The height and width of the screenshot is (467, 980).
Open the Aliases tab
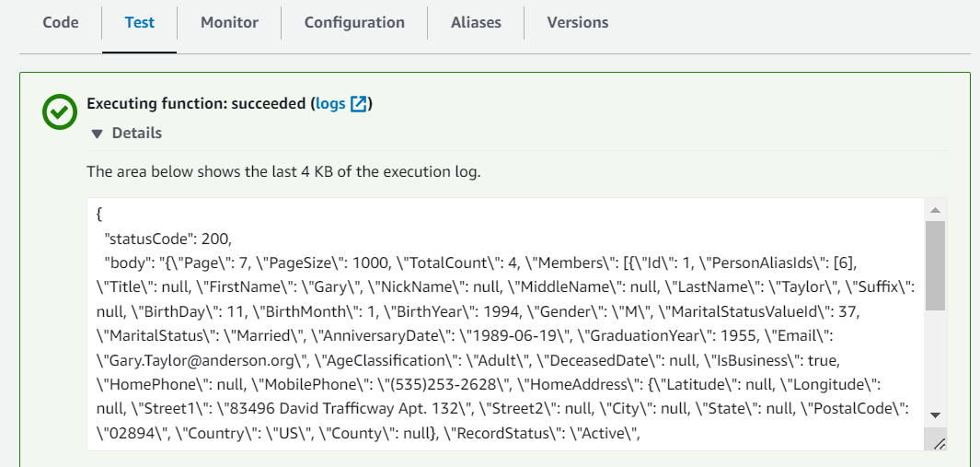[x=476, y=22]
